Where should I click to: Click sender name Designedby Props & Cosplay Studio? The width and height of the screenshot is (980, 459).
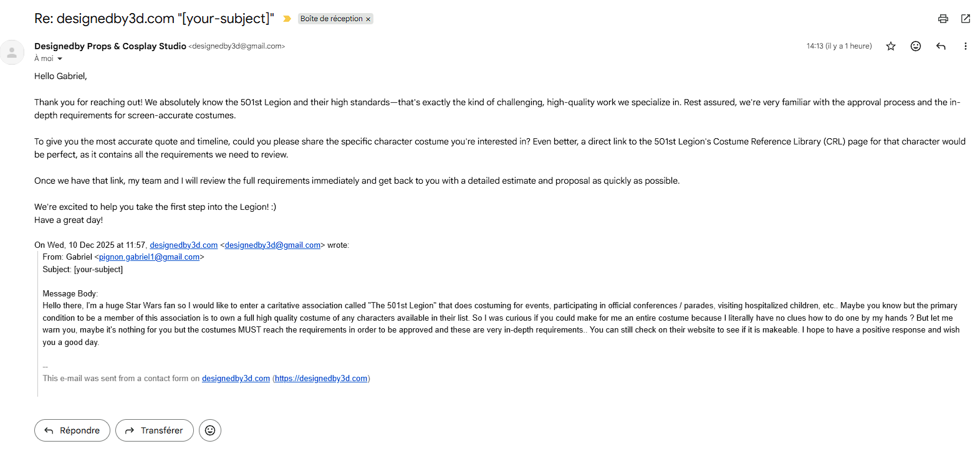point(110,46)
